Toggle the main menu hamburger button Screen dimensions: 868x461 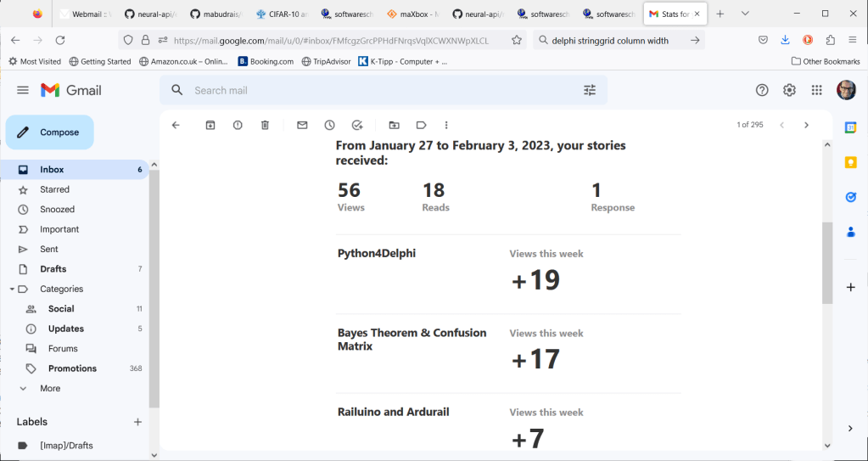23,90
